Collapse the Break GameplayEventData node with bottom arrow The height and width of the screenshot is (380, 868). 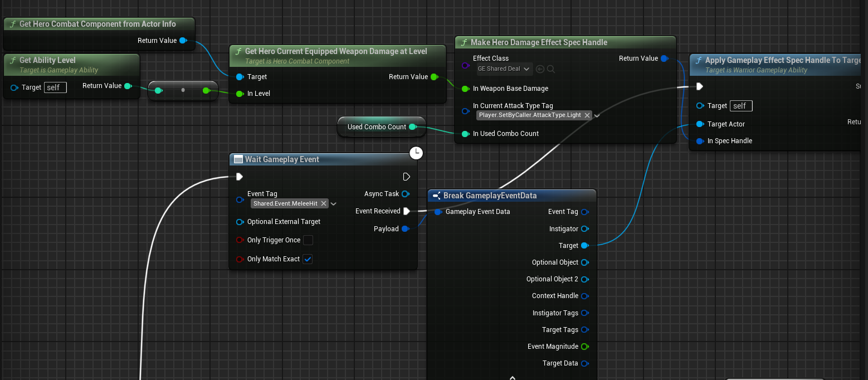point(512,377)
